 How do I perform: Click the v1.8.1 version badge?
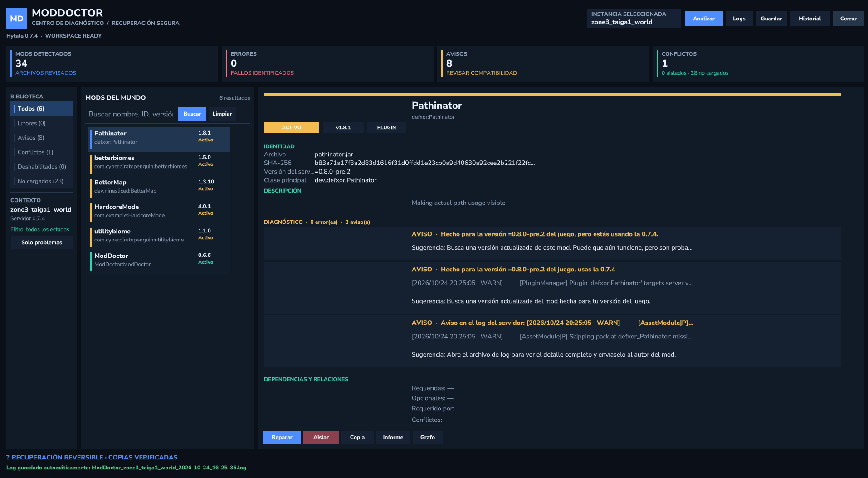coord(343,128)
